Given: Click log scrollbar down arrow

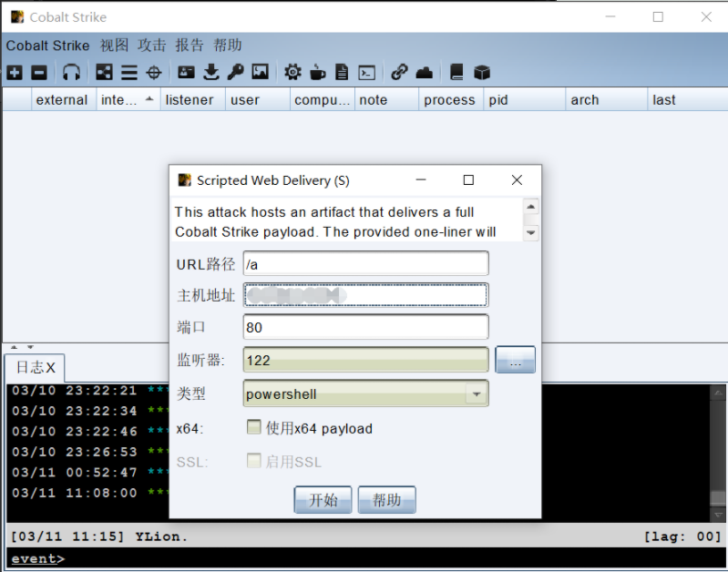Looking at the screenshot, I should (718, 515).
